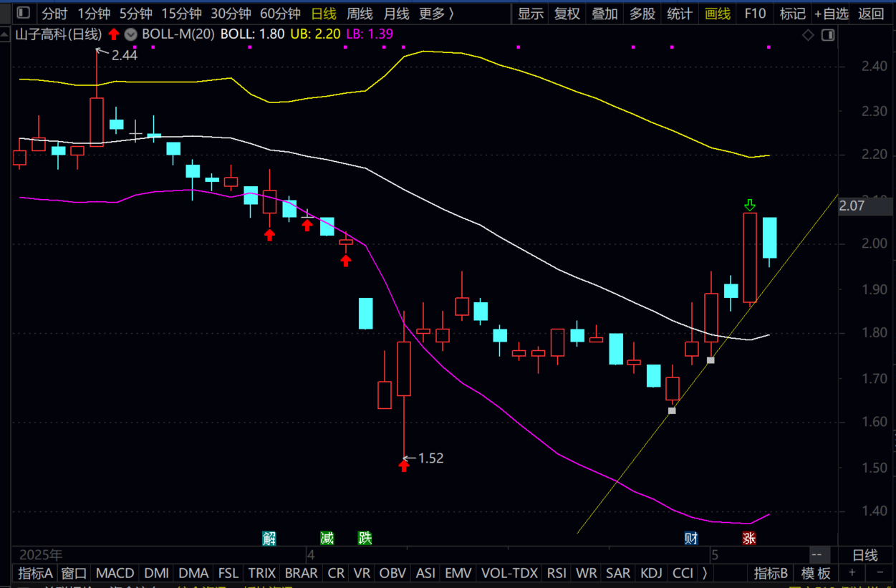
Task: Expand more indicators arrow after CCI
Action: (x=705, y=573)
